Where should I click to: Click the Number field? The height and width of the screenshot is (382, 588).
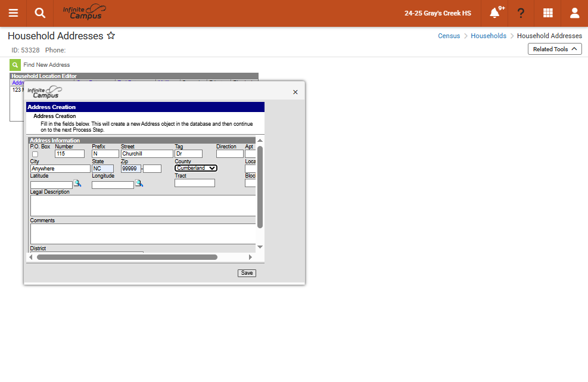click(x=70, y=154)
